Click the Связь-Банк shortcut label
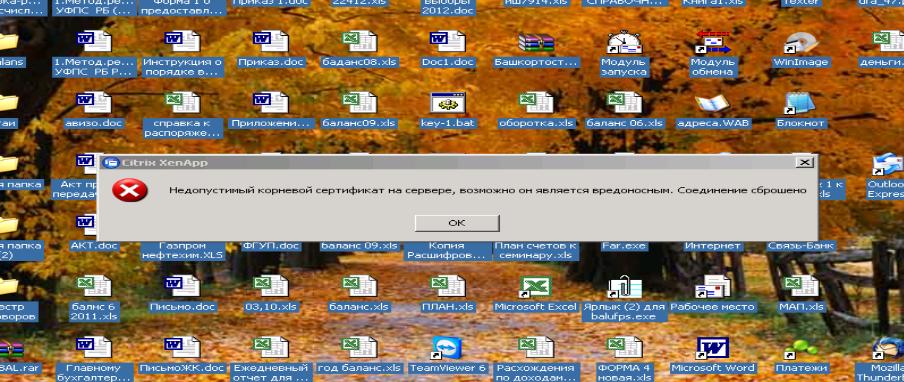This screenshot has width=904, height=382. [x=801, y=246]
